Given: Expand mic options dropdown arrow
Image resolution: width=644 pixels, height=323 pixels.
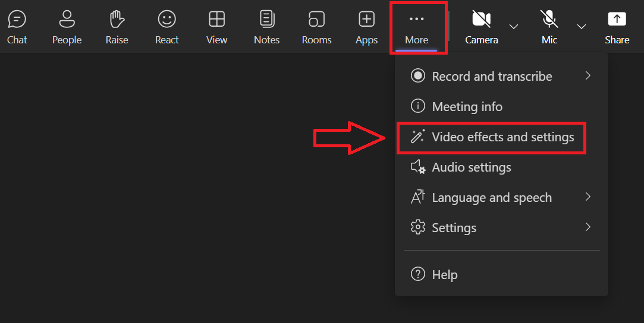Looking at the screenshot, I should click(x=582, y=27).
